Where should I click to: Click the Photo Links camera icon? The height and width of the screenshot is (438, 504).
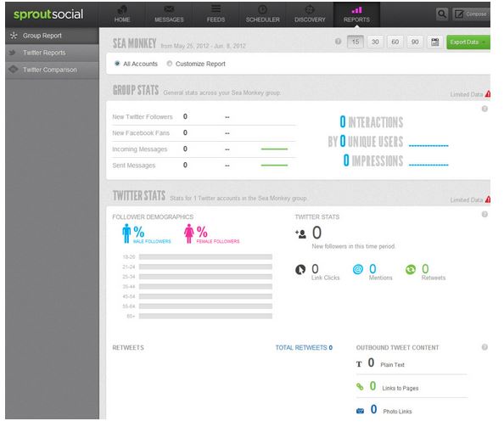360,411
